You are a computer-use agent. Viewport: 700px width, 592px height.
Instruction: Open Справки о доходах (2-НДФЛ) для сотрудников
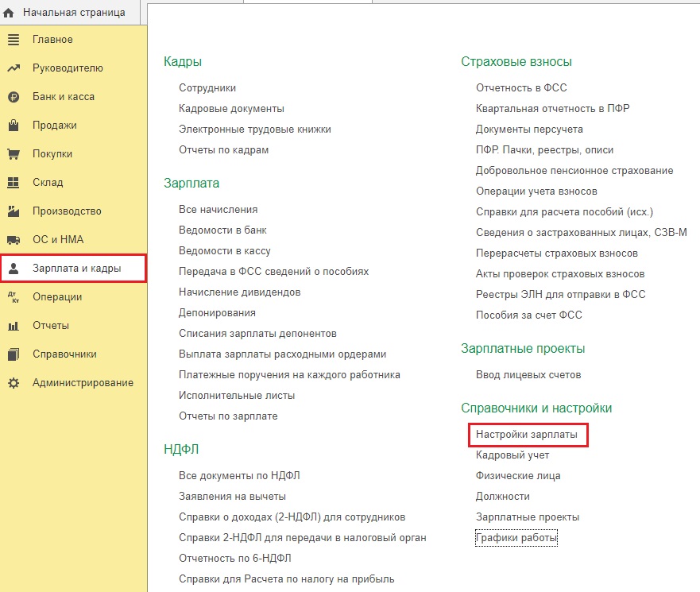click(292, 517)
